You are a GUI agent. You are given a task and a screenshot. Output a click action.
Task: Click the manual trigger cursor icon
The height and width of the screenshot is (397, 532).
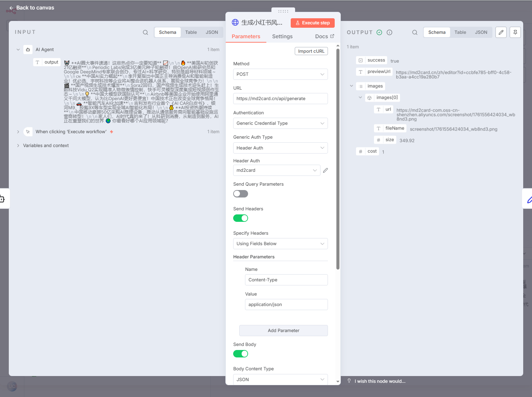pyautogui.click(x=28, y=132)
